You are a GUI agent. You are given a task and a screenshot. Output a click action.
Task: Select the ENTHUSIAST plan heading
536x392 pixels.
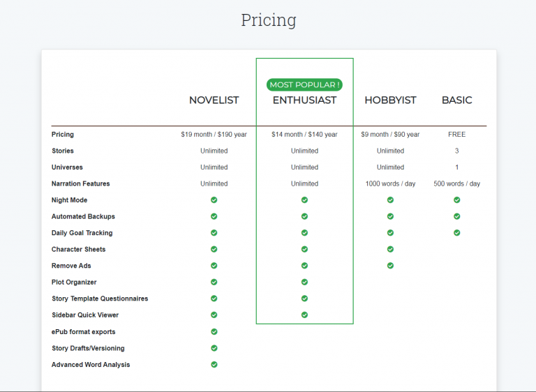pyautogui.click(x=304, y=100)
